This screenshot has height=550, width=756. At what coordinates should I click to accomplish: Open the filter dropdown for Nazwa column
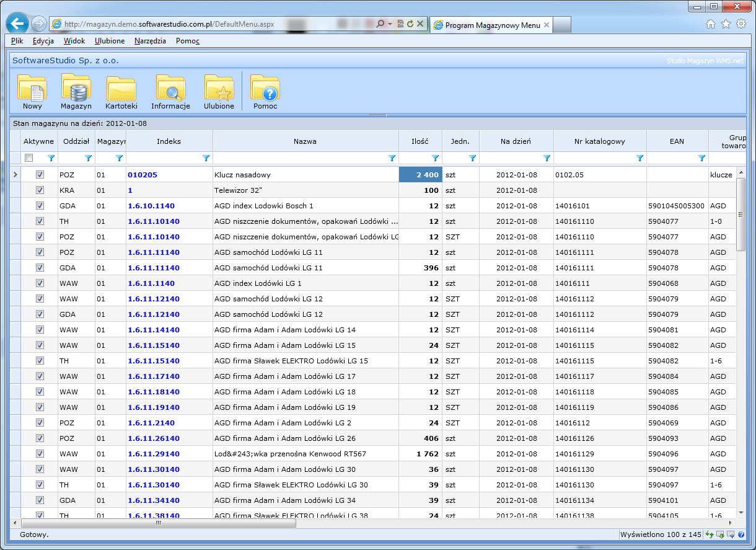tap(392, 158)
